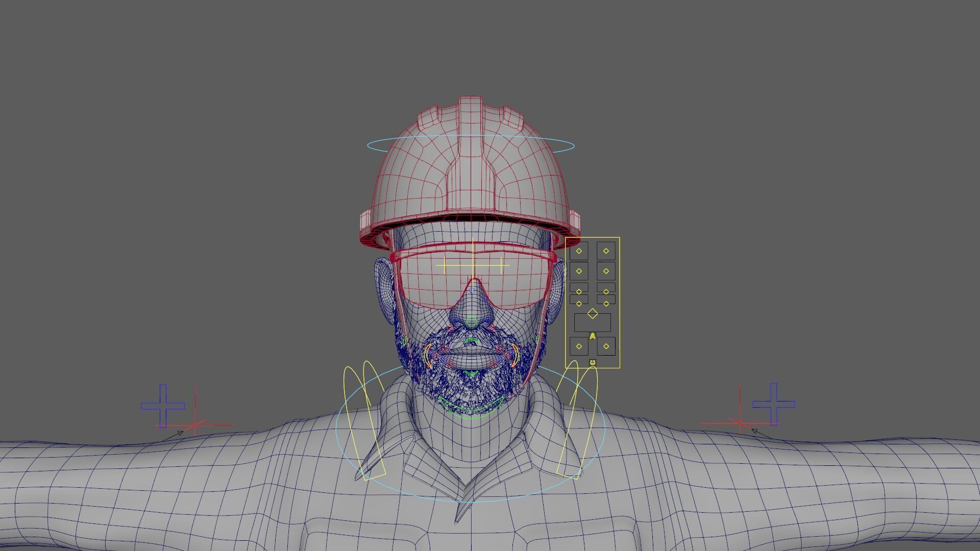Select third-row left diamond in face panel
Image resolution: width=980 pixels, height=551 pixels.
point(579,292)
